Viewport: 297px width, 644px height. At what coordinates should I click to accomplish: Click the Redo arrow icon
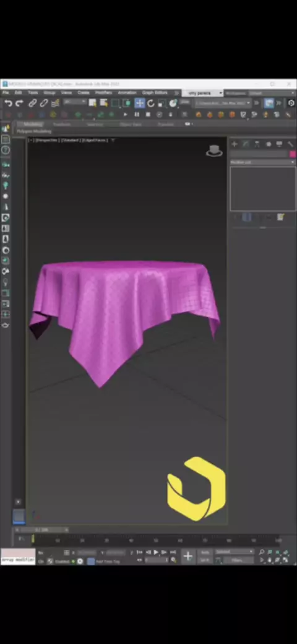coord(19,103)
